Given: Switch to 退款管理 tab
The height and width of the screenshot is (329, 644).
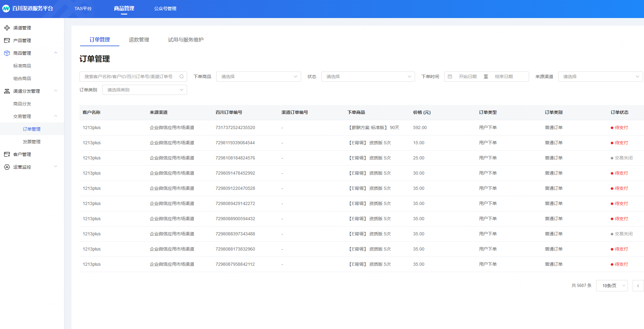Looking at the screenshot, I should 139,40.
